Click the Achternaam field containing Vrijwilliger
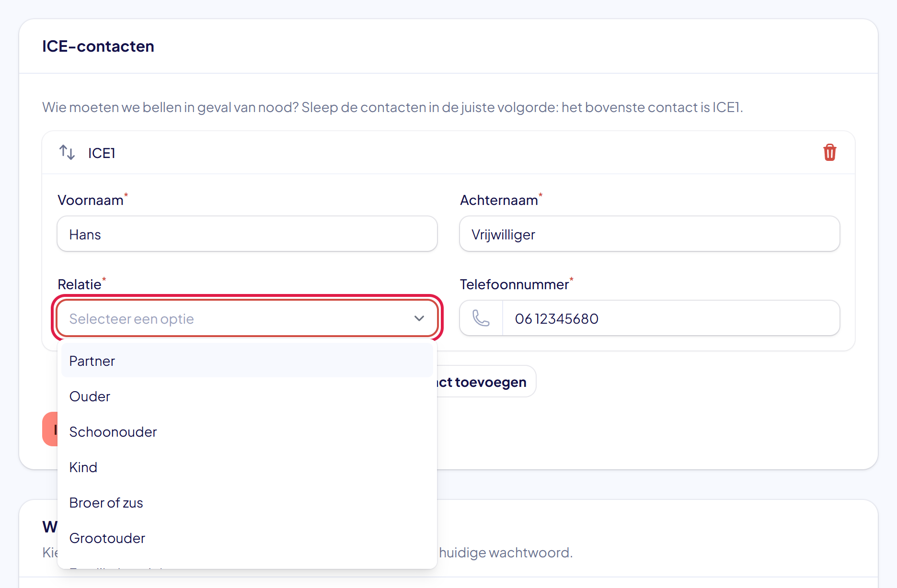 coord(650,234)
